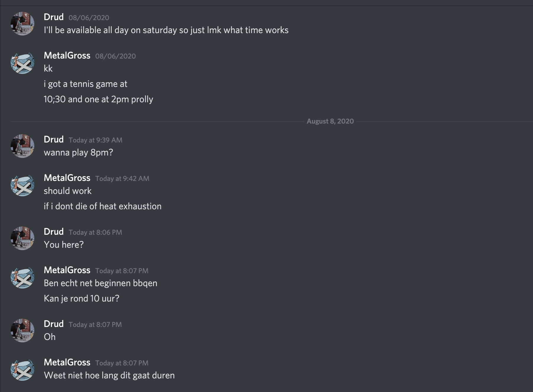Click the "if i dont die of heat exhaustion" message
Screen dimensions: 533x392
click(103, 206)
